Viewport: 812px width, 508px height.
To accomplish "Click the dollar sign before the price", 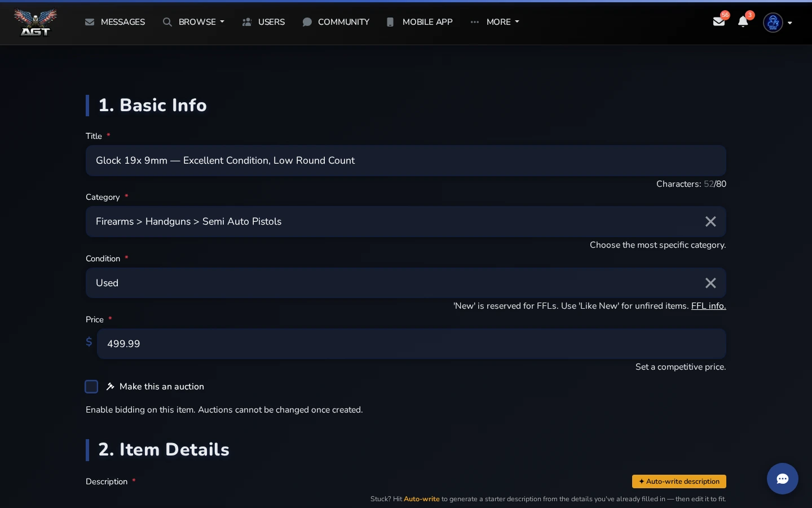I will (x=89, y=342).
